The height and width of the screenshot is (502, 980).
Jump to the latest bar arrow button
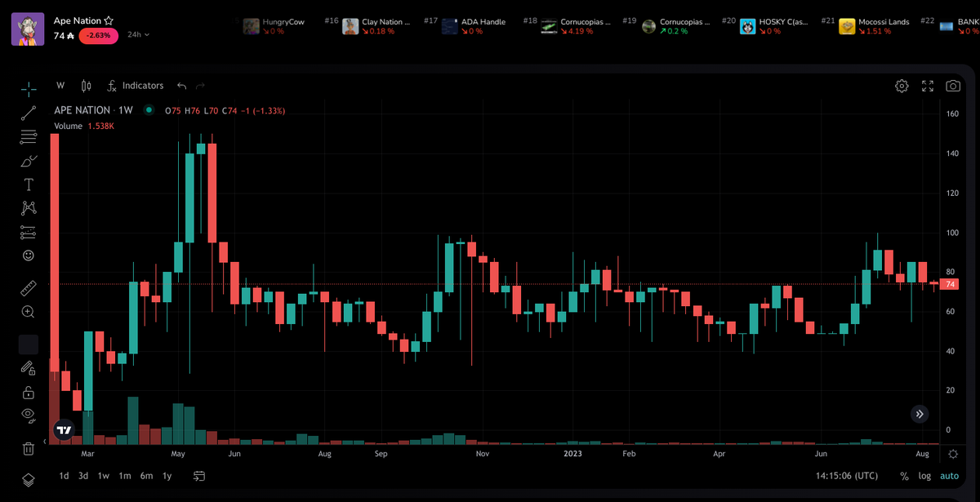(920, 414)
